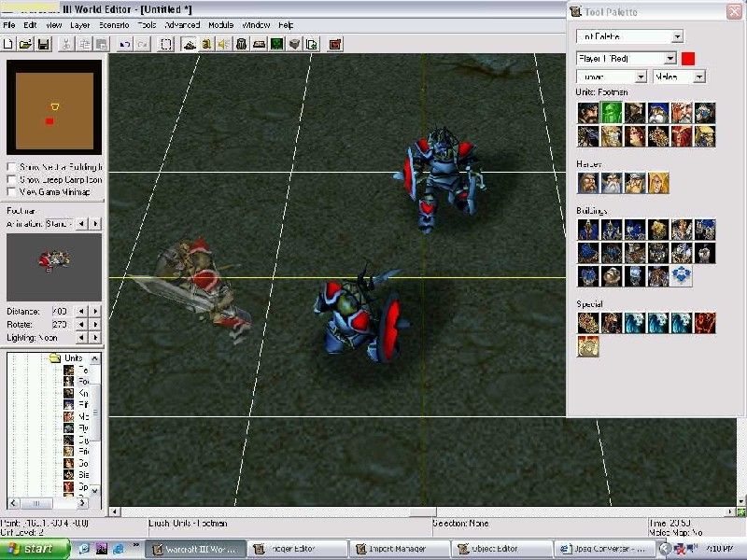Choose the blonde-haired hero portrait under Heroes
747x560 pixels.
[x=658, y=183]
